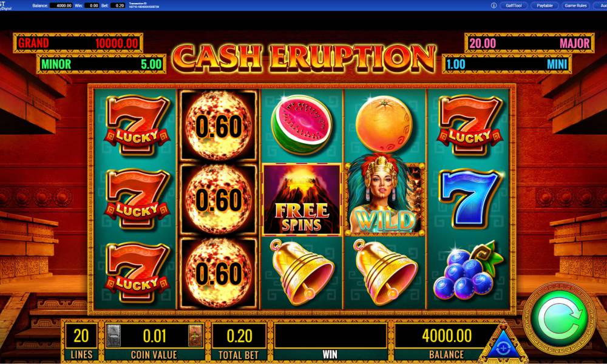Open the Paytable
Viewport: 607px width, 364px height.
coord(544,5)
